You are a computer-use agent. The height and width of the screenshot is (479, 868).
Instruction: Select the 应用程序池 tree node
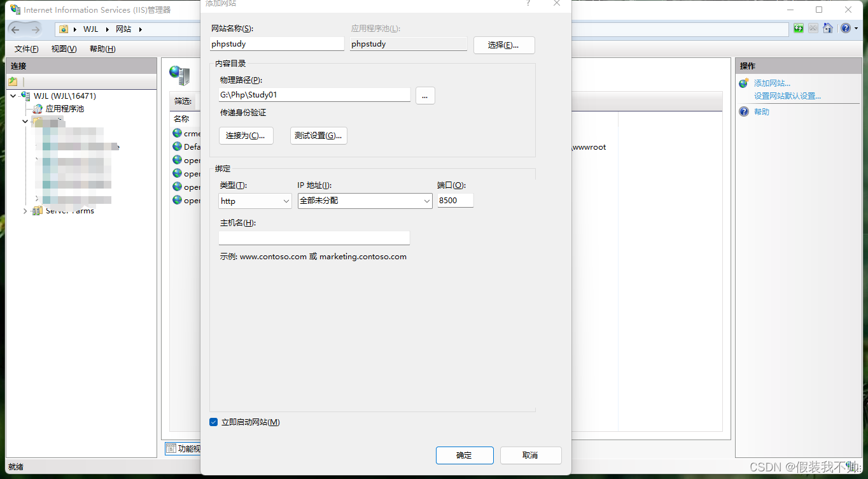[x=65, y=109]
